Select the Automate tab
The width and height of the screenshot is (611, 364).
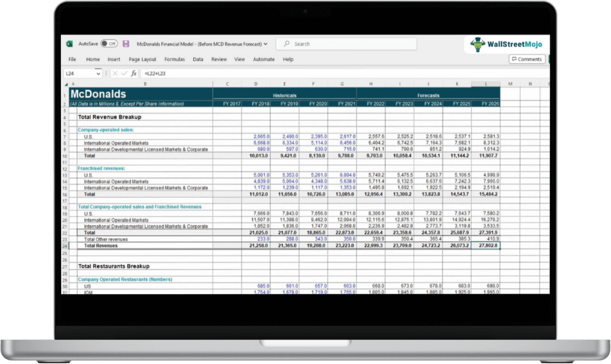(x=263, y=59)
